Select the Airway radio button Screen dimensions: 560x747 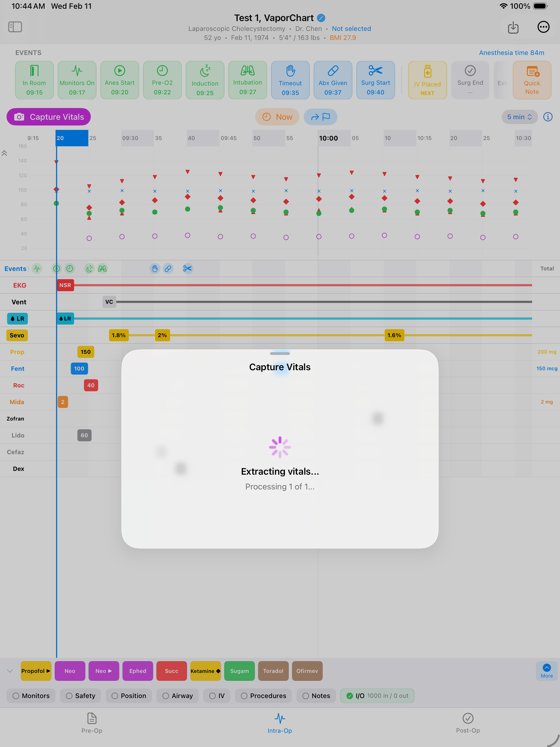click(166, 696)
